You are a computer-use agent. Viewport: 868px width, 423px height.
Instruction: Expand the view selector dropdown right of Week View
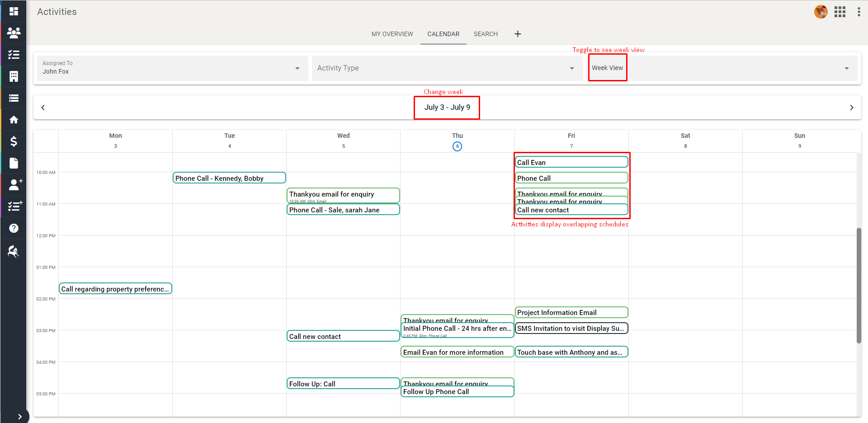coord(846,68)
